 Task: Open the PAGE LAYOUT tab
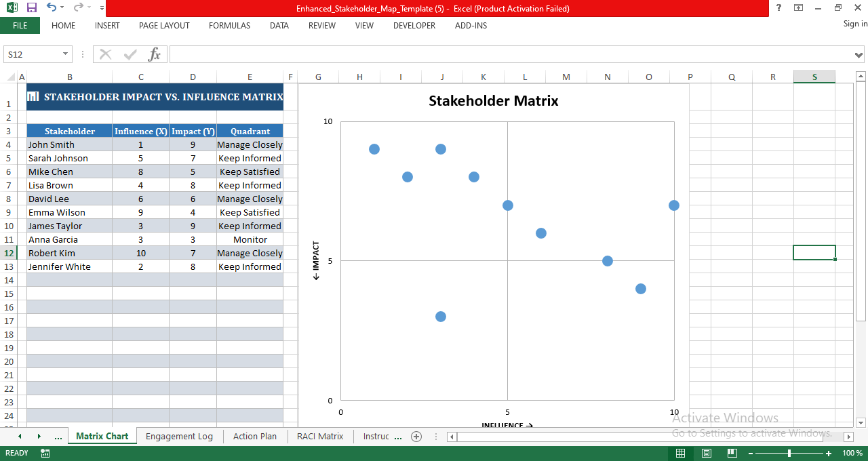coord(164,25)
